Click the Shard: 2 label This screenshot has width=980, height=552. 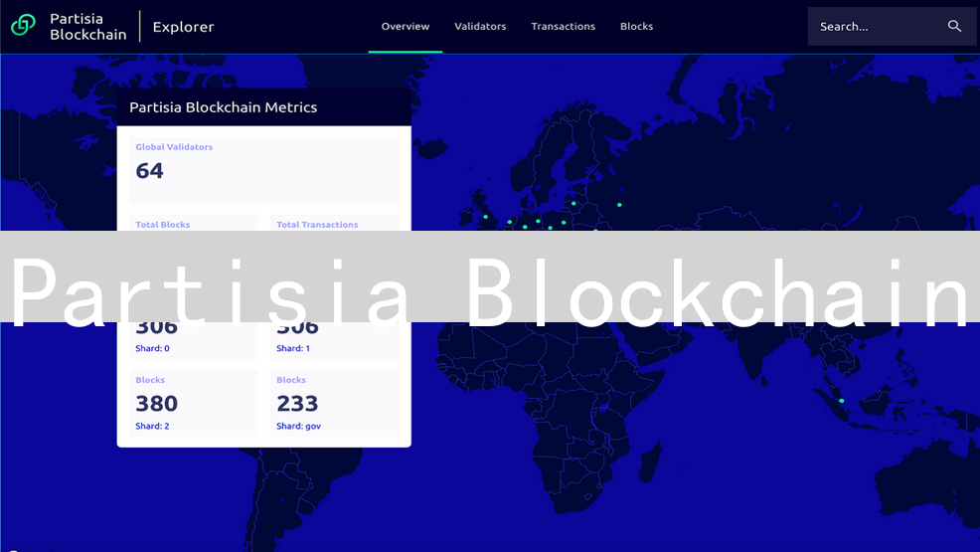(152, 426)
